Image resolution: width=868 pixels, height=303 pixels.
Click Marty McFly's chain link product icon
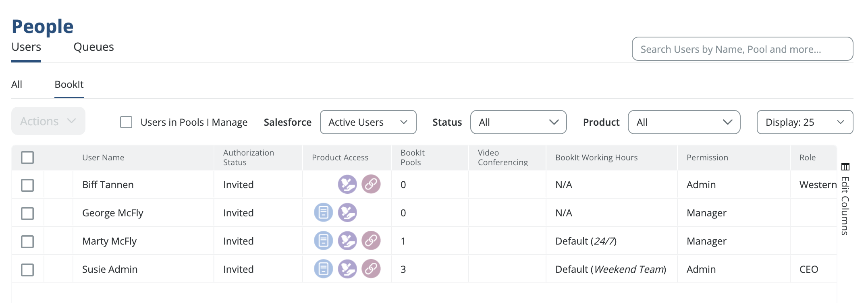(x=371, y=241)
